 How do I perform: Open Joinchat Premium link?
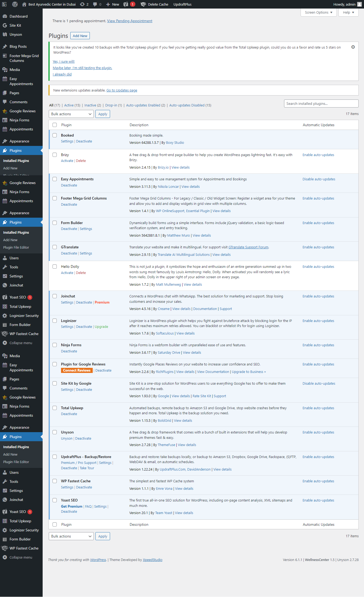(102, 303)
